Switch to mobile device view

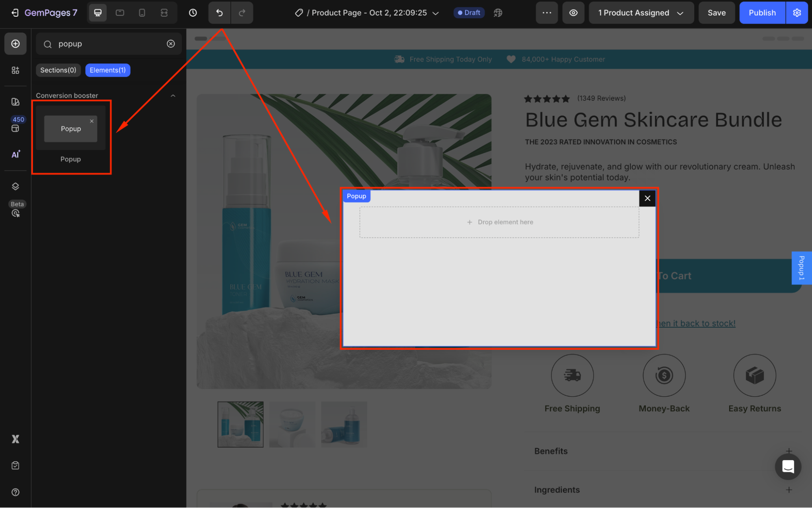coord(142,13)
